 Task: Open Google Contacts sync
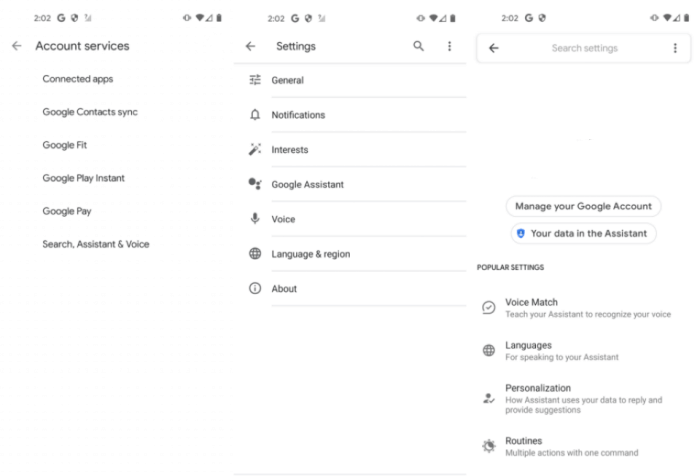(90, 112)
